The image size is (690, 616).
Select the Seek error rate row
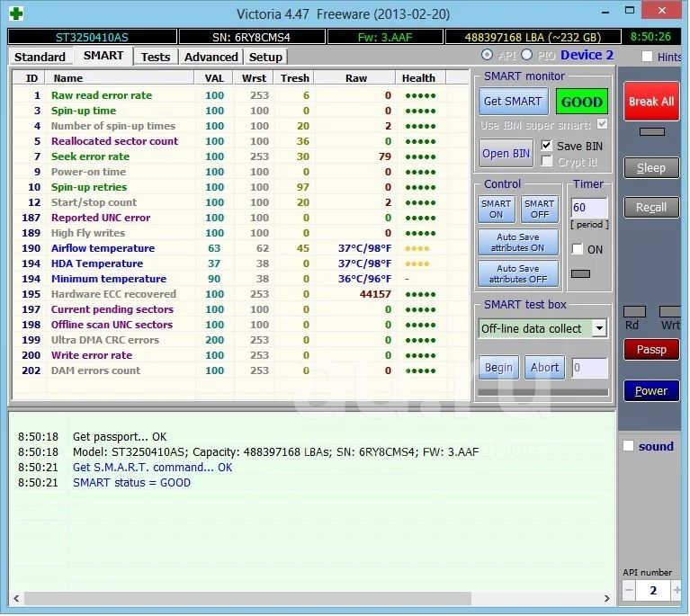[x=240, y=156]
